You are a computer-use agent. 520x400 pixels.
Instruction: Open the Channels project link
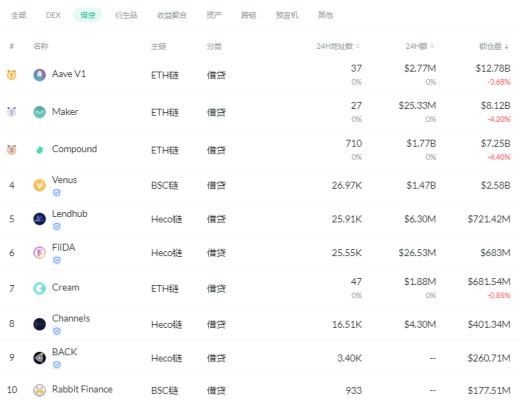(x=71, y=318)
